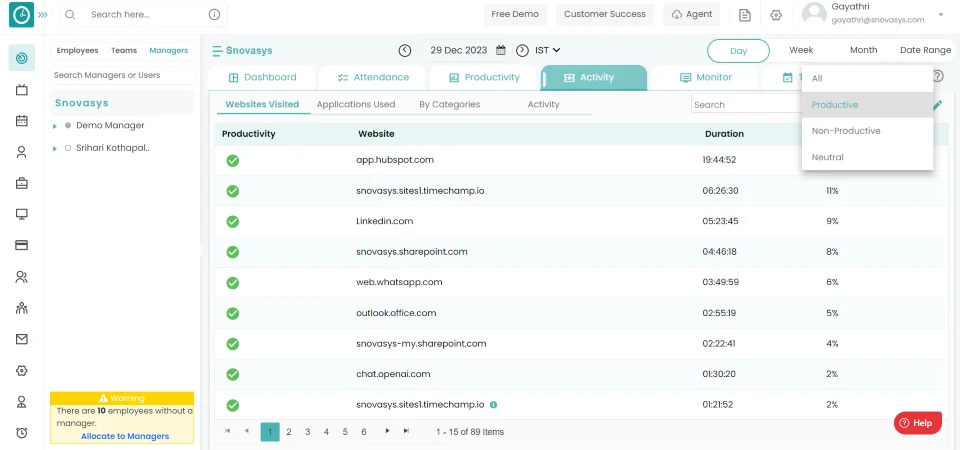Select Month view toggle
The height and width of the screenshot is (450, 960).
863,50
